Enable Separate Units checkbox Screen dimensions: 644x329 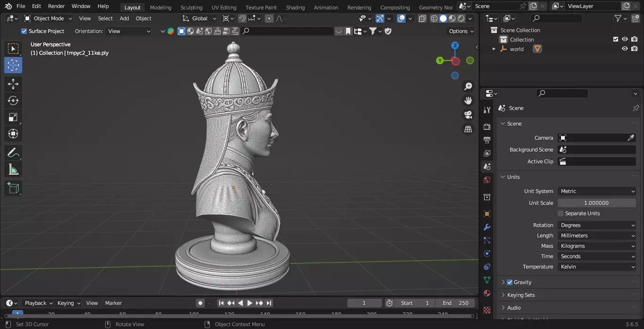(561, 213)
